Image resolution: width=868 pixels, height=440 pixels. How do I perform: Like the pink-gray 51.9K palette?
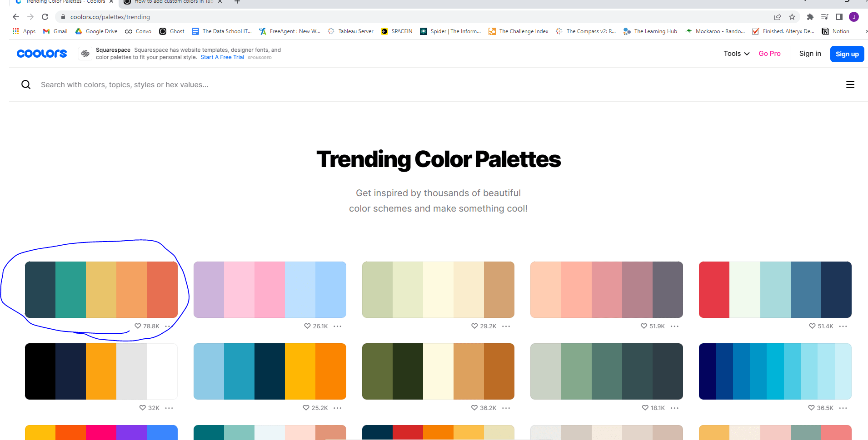coord(644,326)
